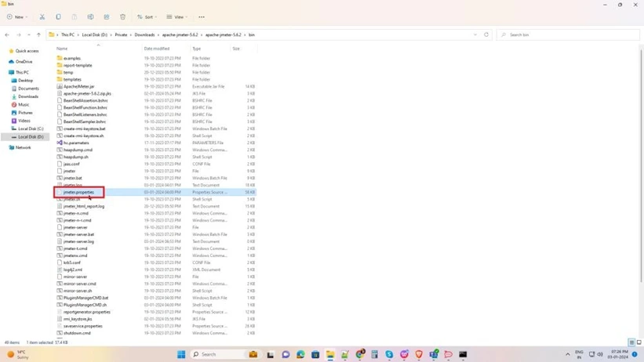Open the taskbar clock and date
This screenshot has height=362, width=644.
pos(619,354)
